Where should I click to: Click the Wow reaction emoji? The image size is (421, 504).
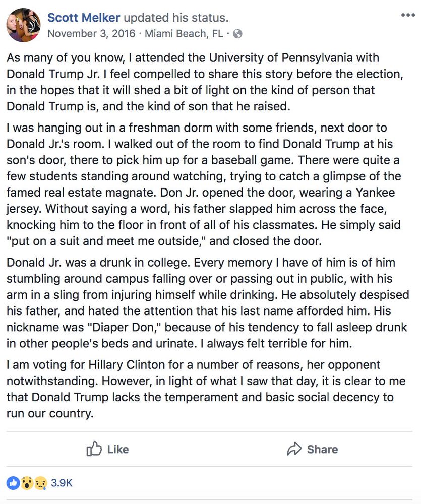pyautogui.click(x=27, y=483)
